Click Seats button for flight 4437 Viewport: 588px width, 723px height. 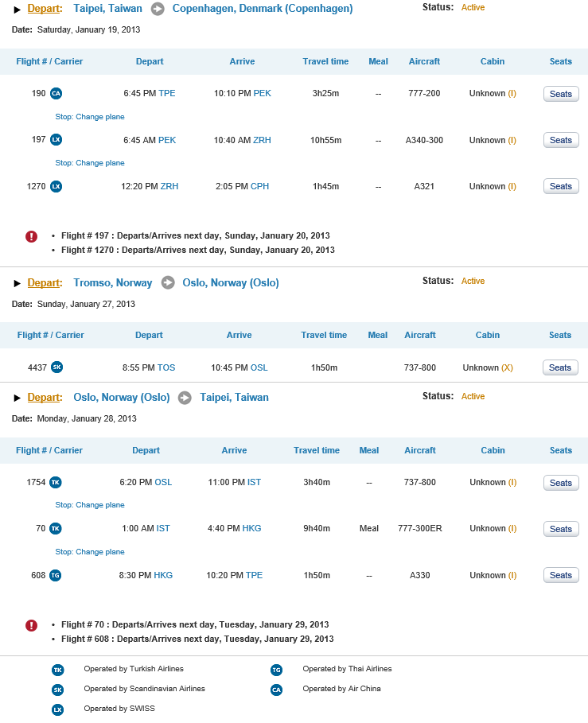[560, 367]
